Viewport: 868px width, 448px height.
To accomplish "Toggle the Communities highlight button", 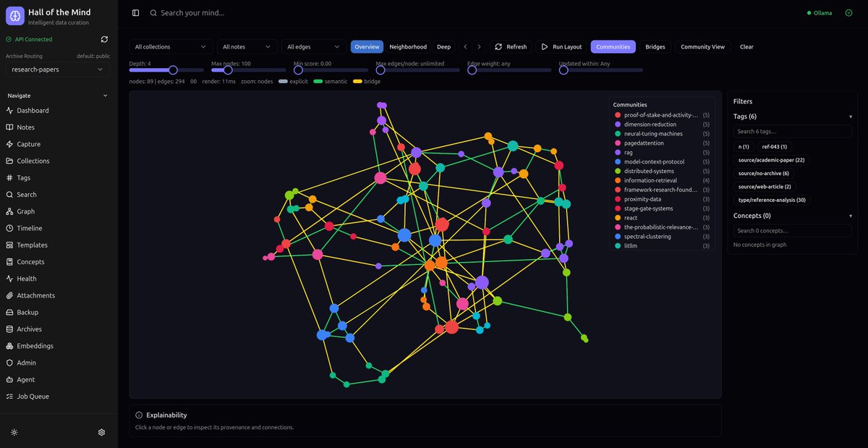I will [613, 47].
